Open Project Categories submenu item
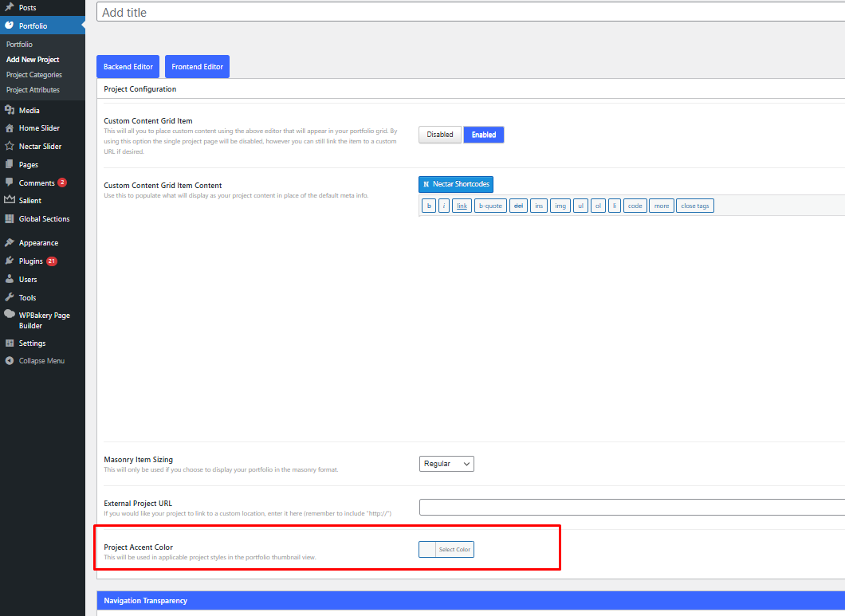The image size is (845, 616). point(34,75)
